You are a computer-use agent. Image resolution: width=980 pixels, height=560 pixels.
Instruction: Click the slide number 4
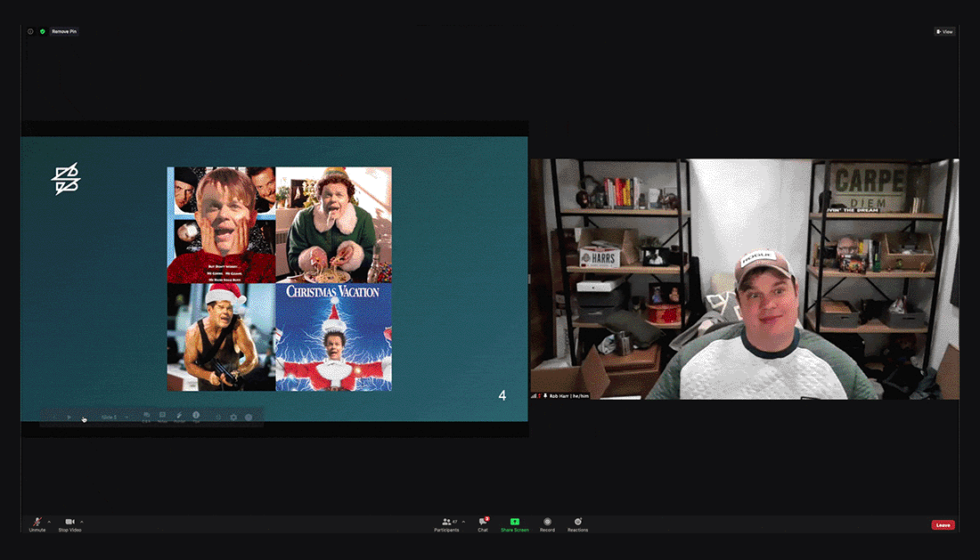click(502, 395)
